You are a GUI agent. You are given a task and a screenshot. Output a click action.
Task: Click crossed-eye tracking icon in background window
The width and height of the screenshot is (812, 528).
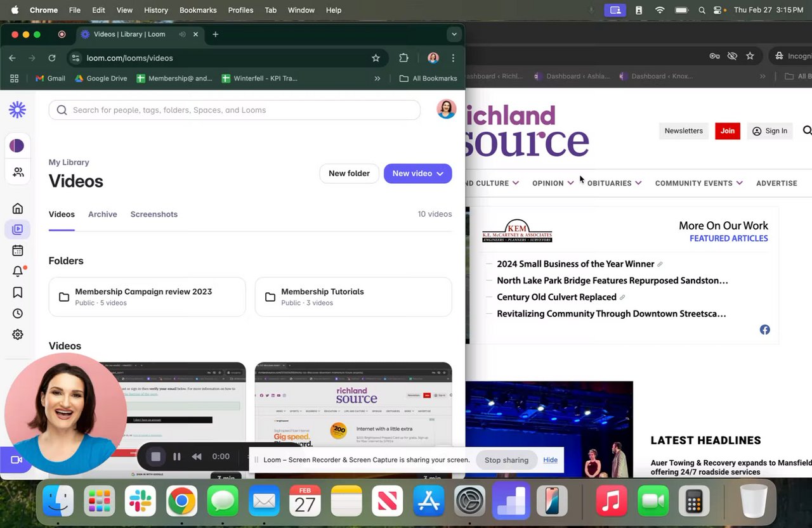tap(732, 56)
